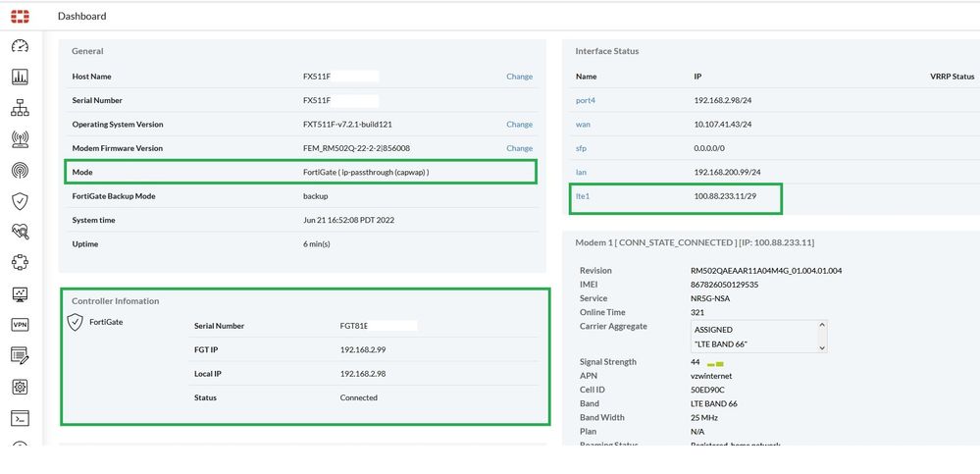Click the Connected status value
This screenshot has width=980, height=474.
(x=359, y=397)
